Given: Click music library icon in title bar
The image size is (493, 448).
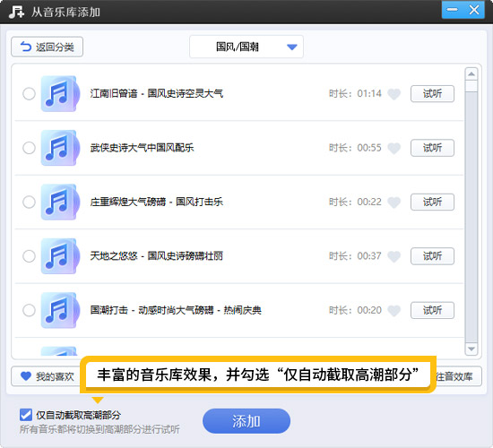Looking at the screenshot, I should (16, 12).
